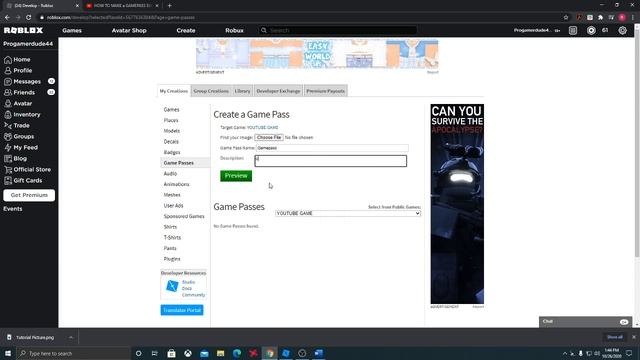Open Microsoft Store from taskbar
640x360 pixels.
(x=171, y=353)
